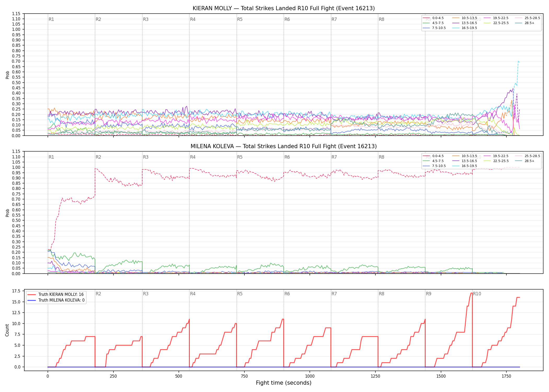The image size is (549, 392).
Task: Click the R7 round label in Kieran Molly chart
Action: point(334,19)
